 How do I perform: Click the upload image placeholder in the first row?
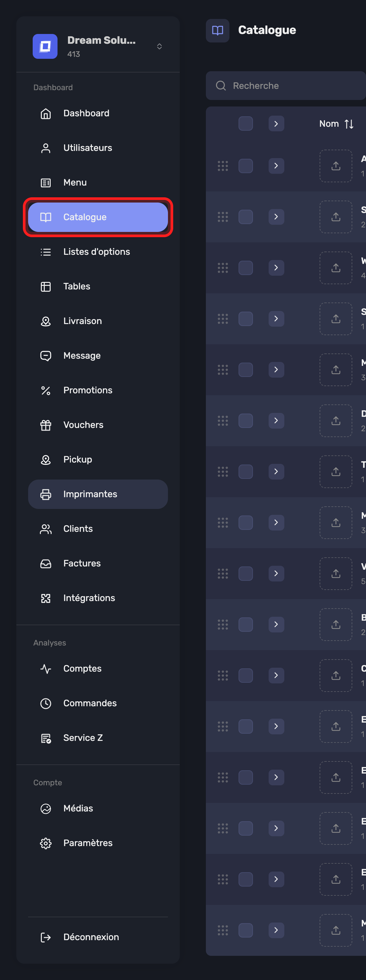(x=336, y=166)
